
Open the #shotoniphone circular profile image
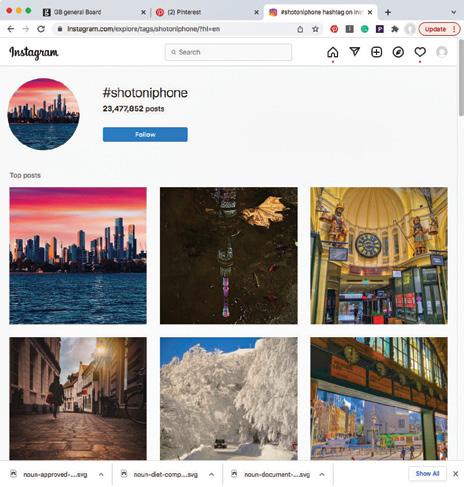coord(43,114)
